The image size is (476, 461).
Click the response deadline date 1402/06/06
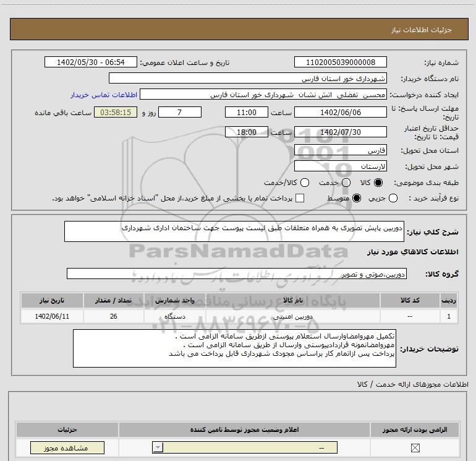(340, 112)
